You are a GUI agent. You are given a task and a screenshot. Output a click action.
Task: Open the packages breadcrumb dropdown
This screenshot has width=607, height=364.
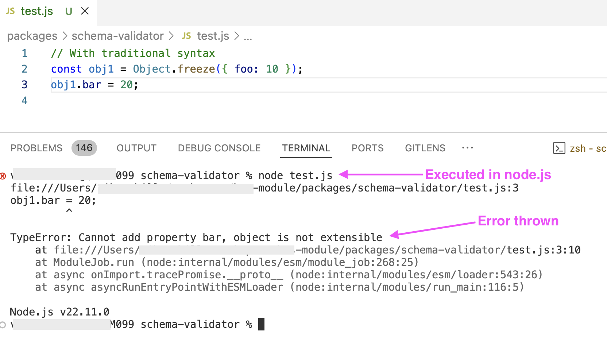(32, 36)
